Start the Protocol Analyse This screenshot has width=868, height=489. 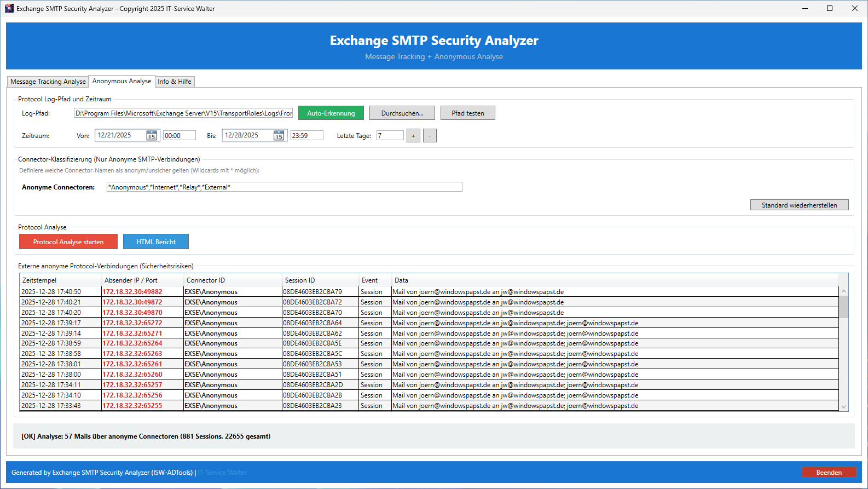[68, 242]
